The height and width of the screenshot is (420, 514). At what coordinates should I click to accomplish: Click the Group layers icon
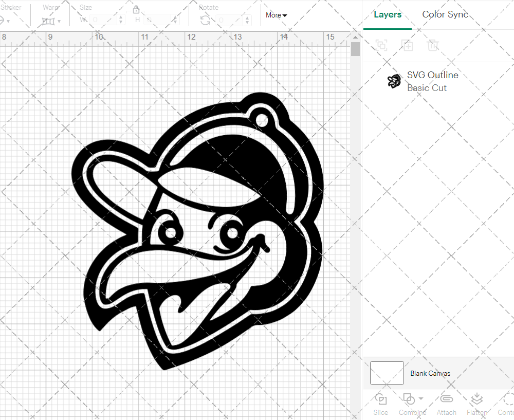coord(381,45)
